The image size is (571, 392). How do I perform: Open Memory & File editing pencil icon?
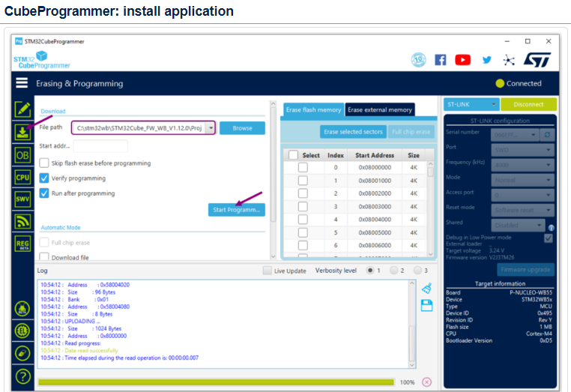click(x=22, y=109)
